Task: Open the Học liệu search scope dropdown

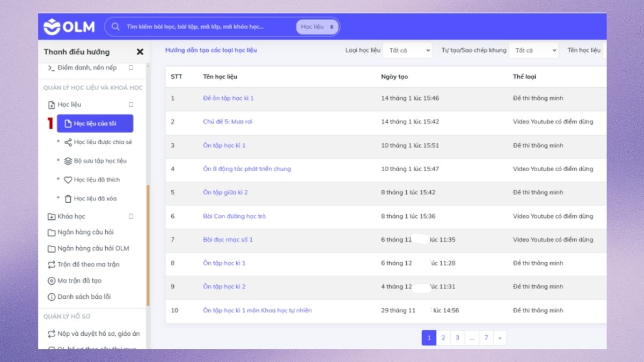Action: tap(317, 26)
